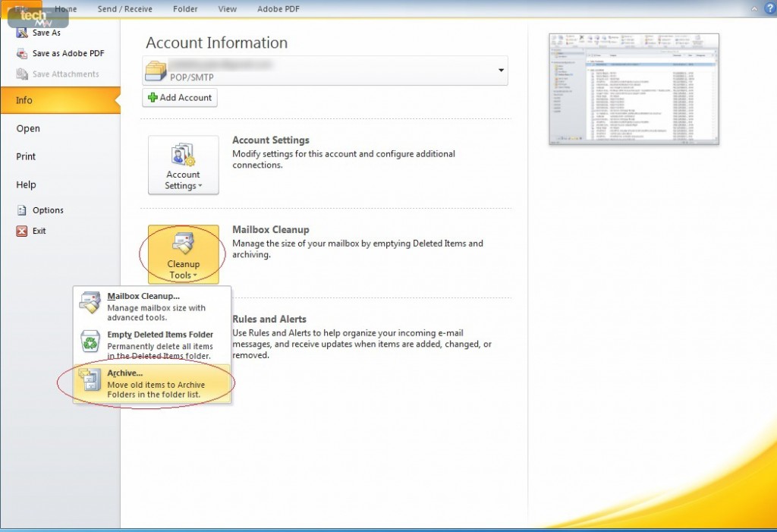The height and width of the screenshot is (532, 777).
Task: Click the Mailbox Cleanup heading text
Action: point(271,230)
